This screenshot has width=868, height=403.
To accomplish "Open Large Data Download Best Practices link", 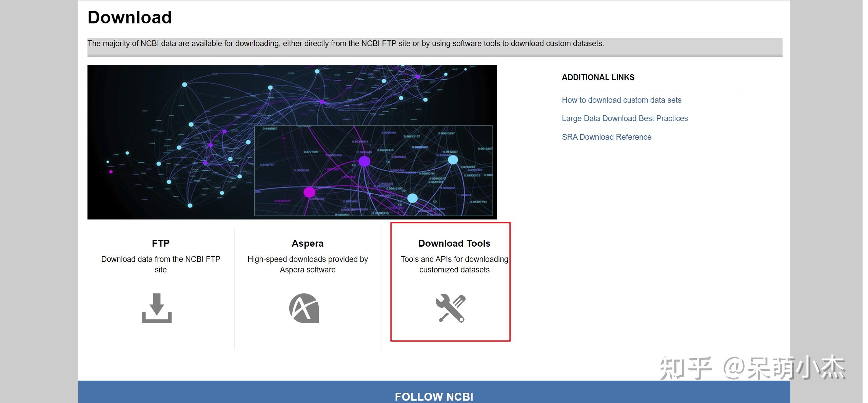I will coord(625,118).
